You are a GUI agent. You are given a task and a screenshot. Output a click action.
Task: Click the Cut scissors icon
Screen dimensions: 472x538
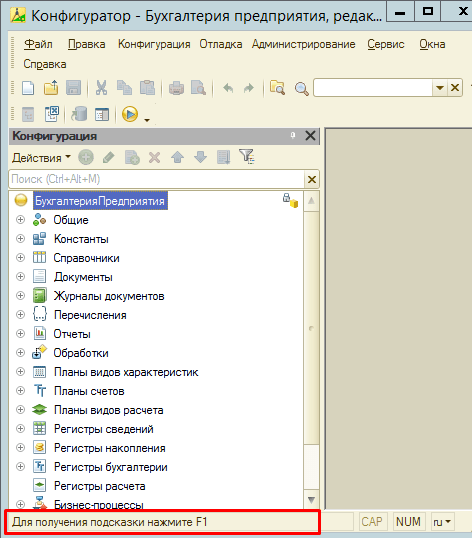pyautogui.click(x=101, y=88)
